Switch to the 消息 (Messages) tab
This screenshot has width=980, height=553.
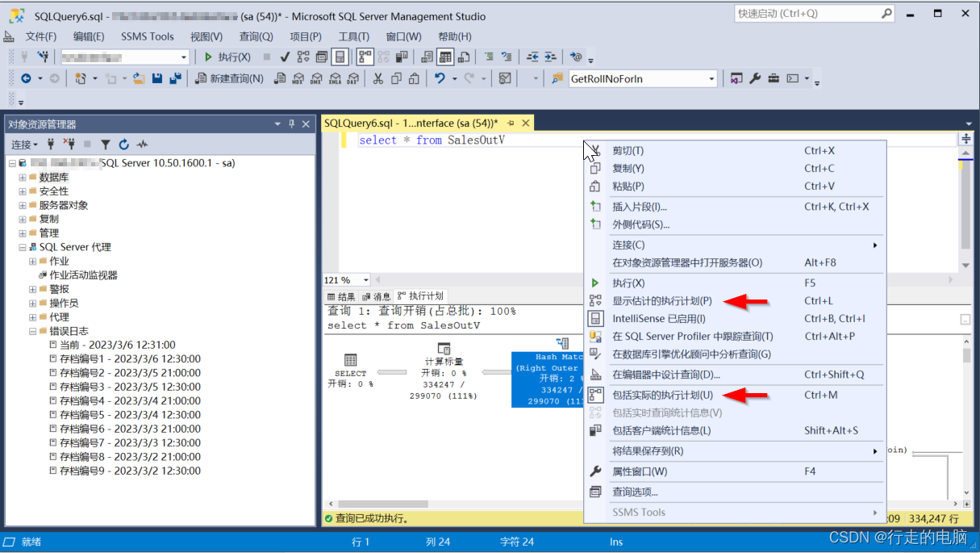(x=377, y=296)
